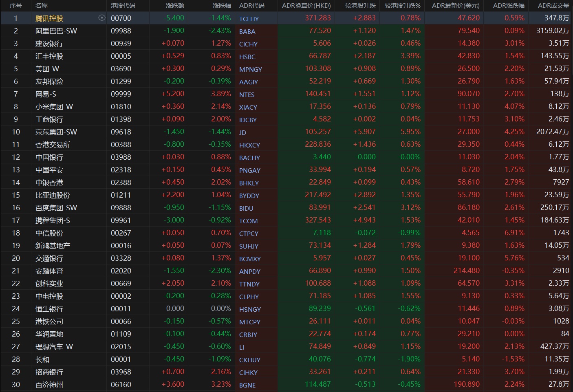Click the 港股代码 column header
573x392 pixels.
(123, 6)
